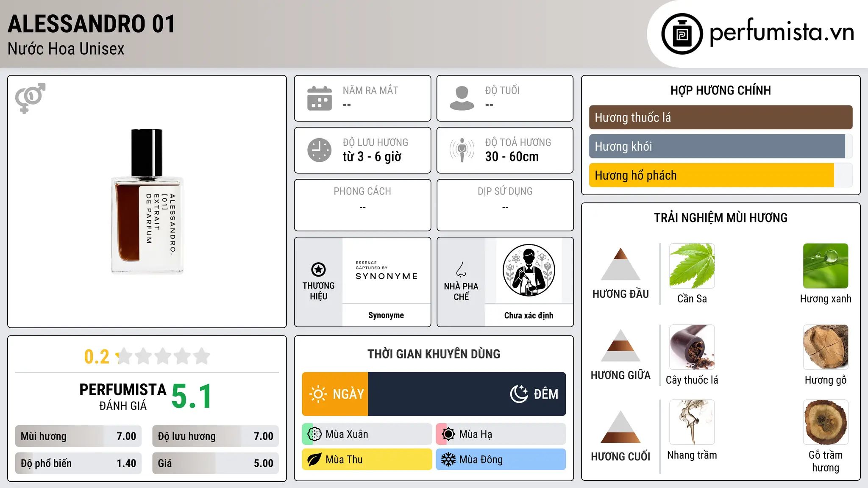Click the Hương giữa pyramid icon
868x488 pixels.
click(620, 345)
